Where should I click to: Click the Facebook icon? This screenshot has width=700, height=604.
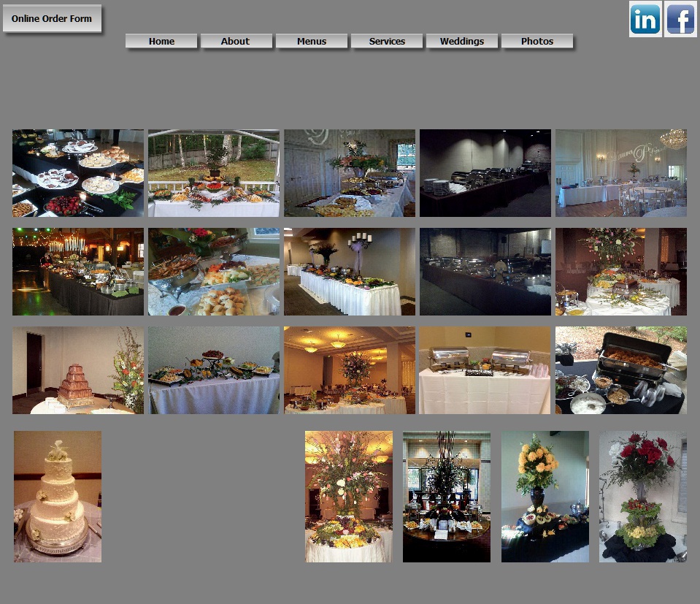tap(680, 20)
